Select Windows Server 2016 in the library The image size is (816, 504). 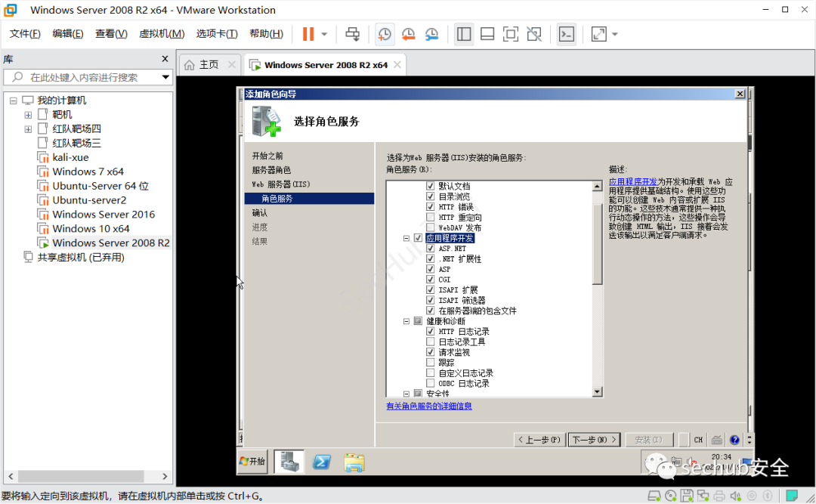[104, 215]
